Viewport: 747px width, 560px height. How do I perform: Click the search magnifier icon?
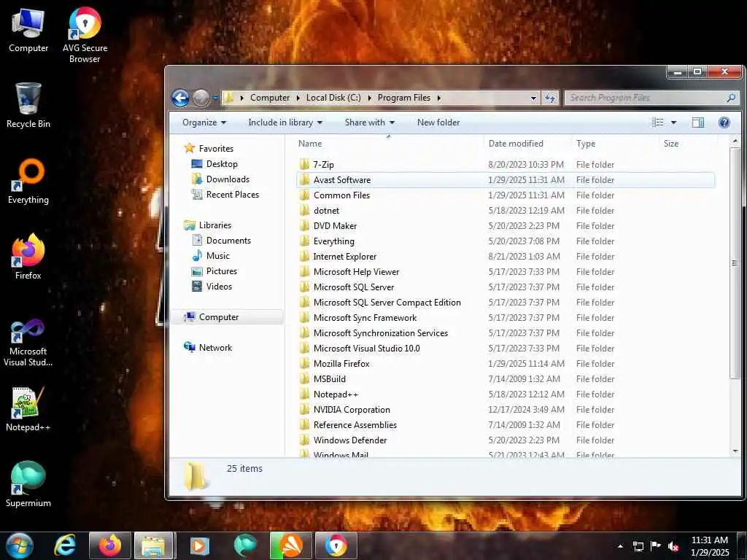click(x=731, y=98)
